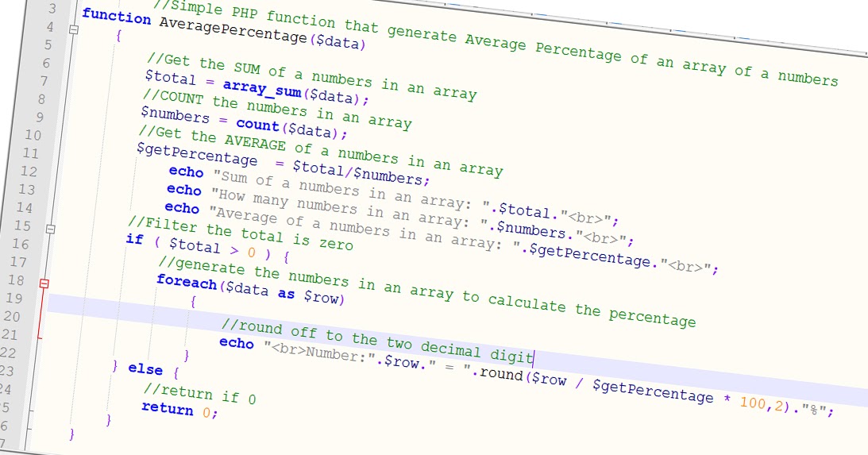The image size is (868, 455).
Task: Click the echo keyword on the "How many" line
Action: coord(183,190)
